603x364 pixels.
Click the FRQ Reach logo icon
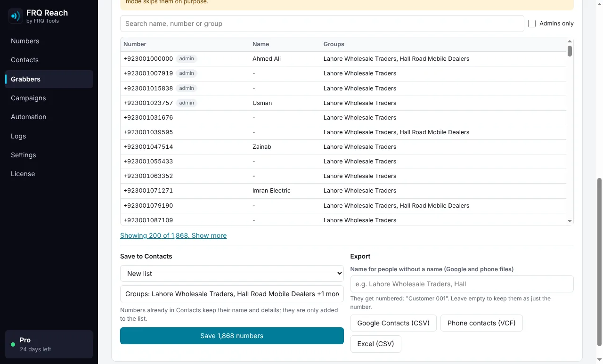[16, 16]
